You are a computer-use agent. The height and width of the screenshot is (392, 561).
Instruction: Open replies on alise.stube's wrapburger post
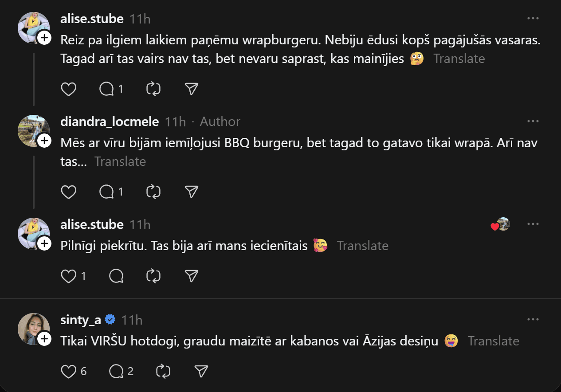click(x=107, y=89)
